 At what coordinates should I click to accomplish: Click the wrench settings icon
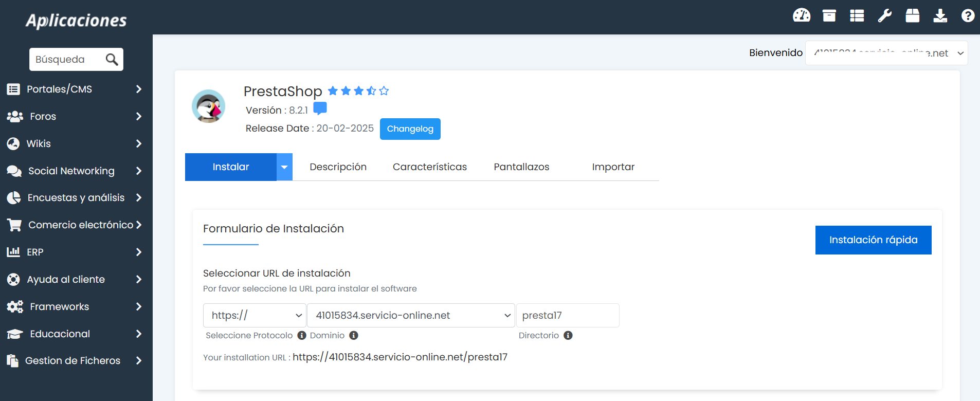pos(885,16)
